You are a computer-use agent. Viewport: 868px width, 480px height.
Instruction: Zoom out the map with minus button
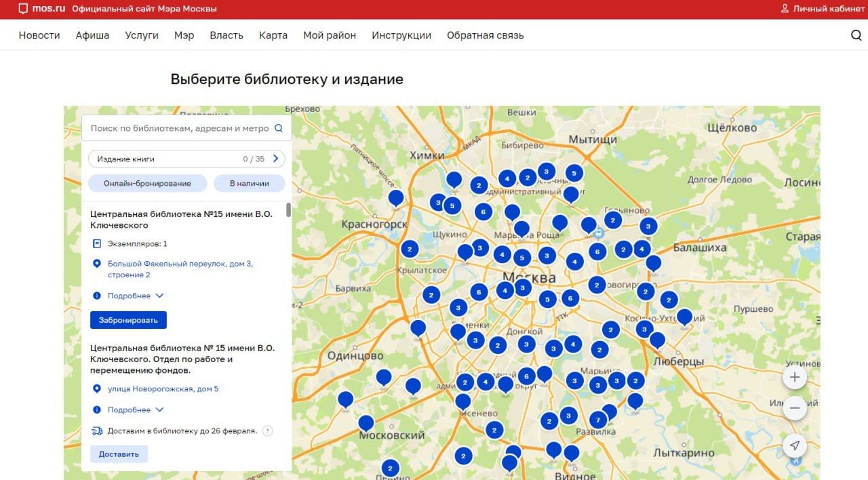click(x=794, y=409)
